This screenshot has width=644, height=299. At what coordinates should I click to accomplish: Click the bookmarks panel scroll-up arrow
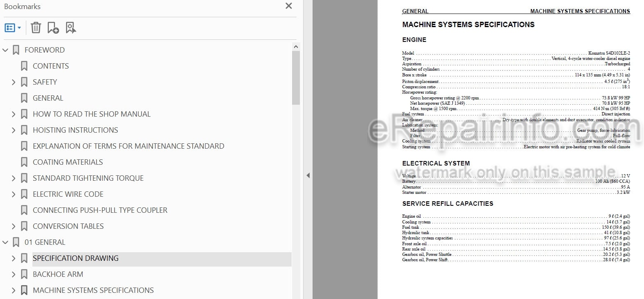(296, 47)
